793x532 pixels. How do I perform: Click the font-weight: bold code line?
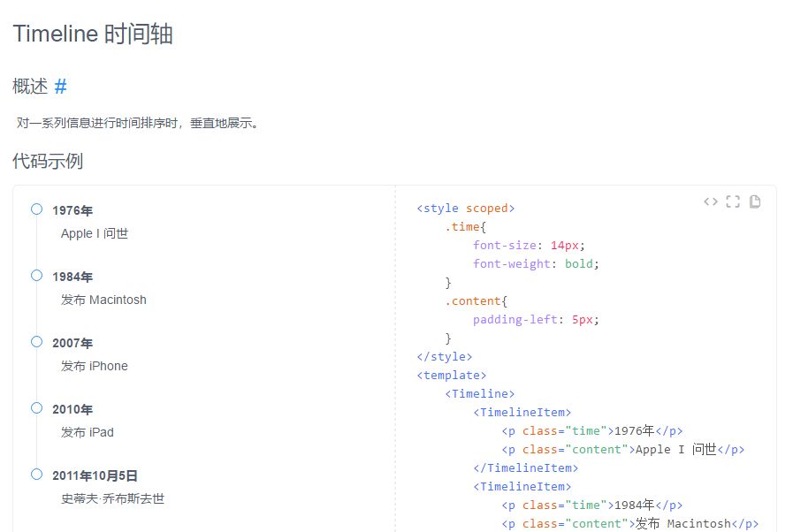click(x=536, y=263)
